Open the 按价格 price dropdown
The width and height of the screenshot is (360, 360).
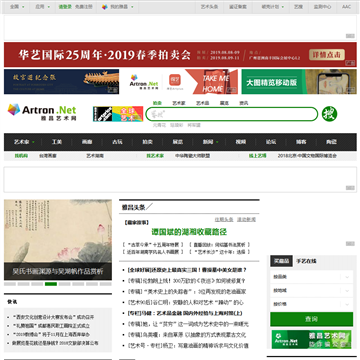[x=311, y=304]
